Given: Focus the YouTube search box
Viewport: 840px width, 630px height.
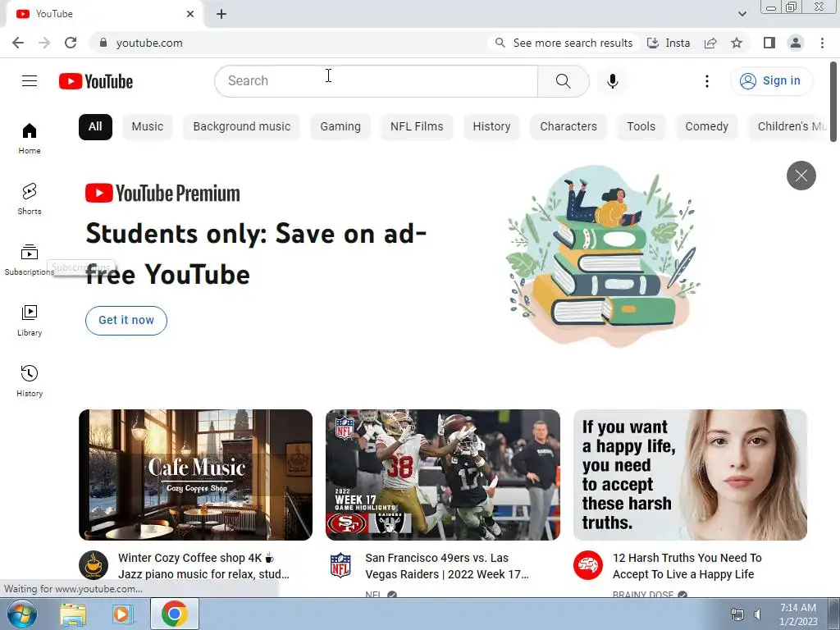Looking at the screenshot, I should [x=376, y=81].
